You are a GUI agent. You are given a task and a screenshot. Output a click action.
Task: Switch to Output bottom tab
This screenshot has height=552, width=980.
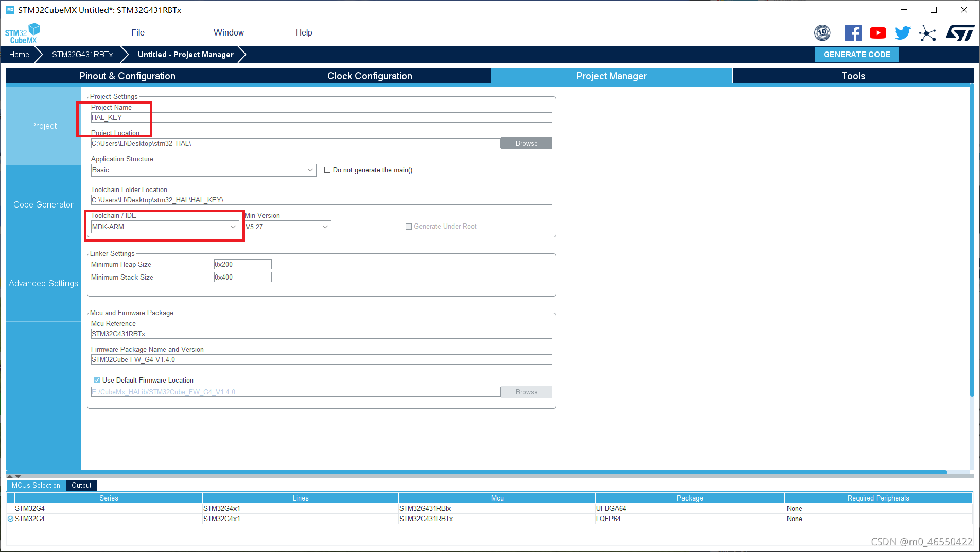(81, 485)
